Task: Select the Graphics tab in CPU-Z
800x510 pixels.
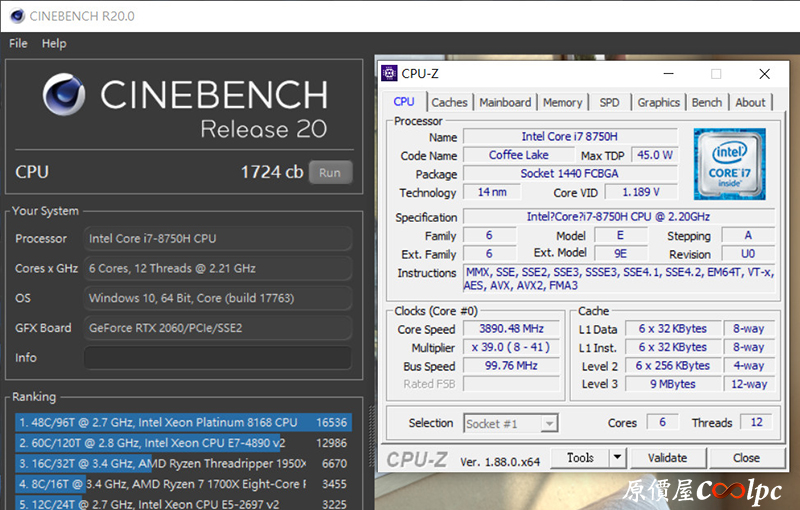Action: pyautogui.click(x=658, y=103)
